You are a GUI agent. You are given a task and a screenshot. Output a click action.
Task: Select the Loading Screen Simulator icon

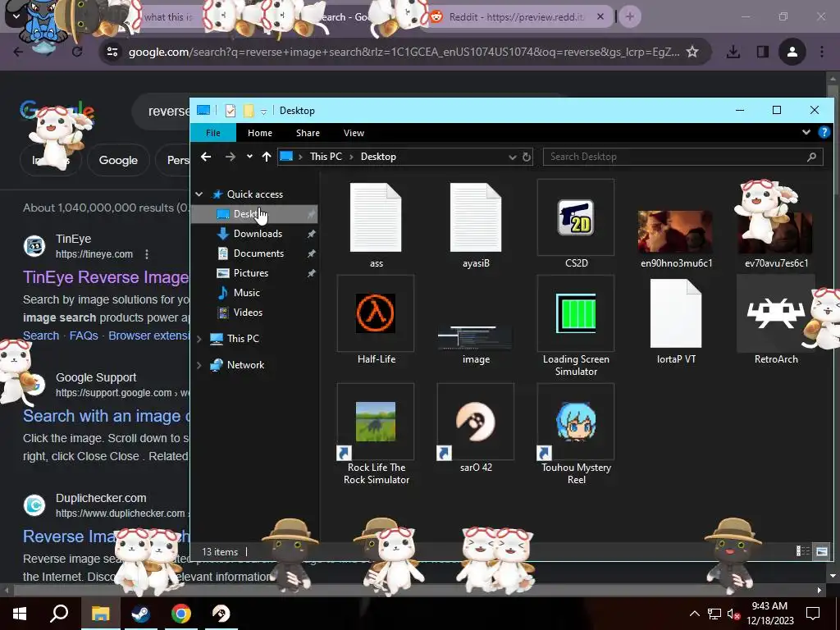(576, 313)
